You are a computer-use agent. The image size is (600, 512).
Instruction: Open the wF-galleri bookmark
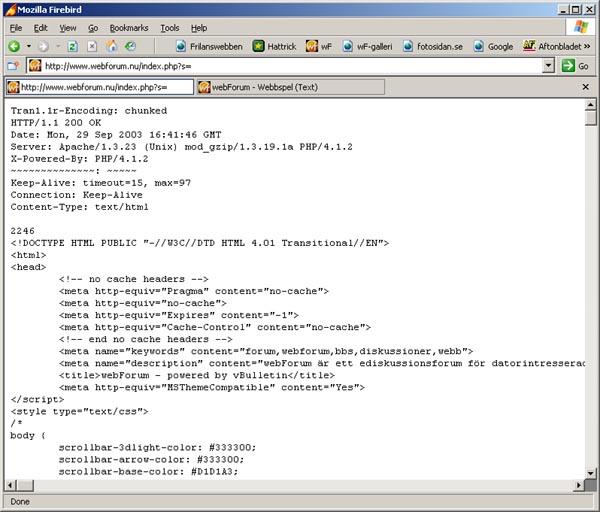point(367,46)
